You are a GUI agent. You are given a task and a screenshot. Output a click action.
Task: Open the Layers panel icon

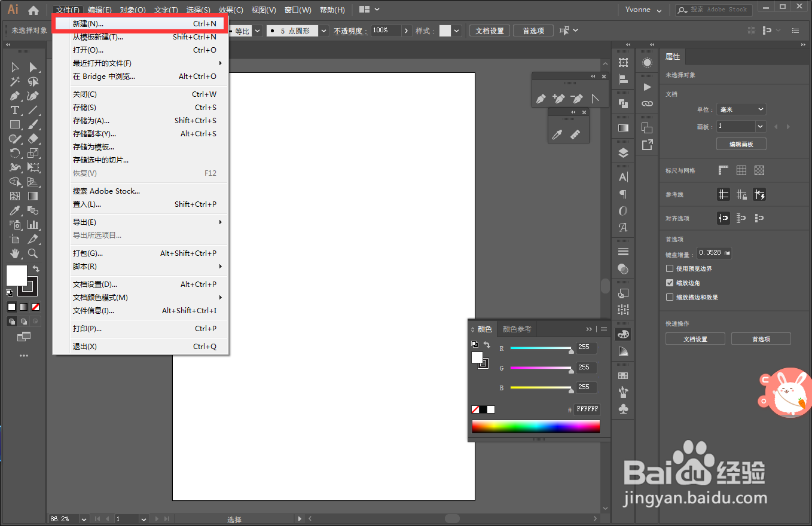623,152
